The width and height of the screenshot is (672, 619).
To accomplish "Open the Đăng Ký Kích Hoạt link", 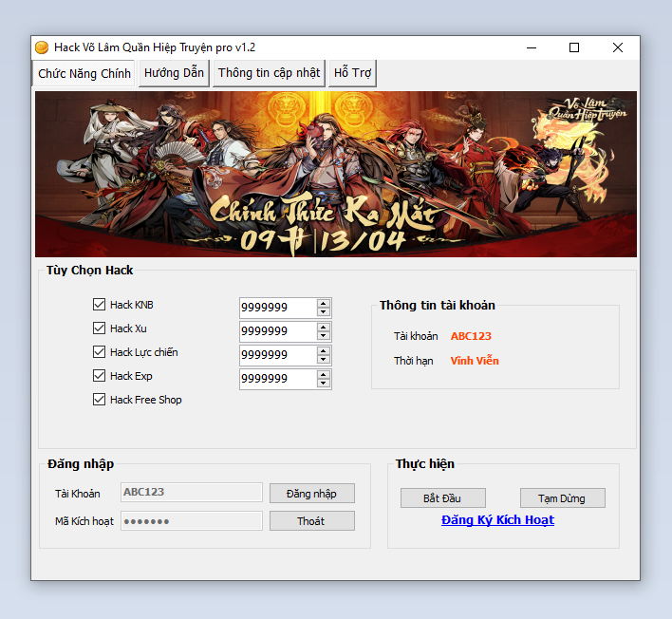I will [497, 520].
